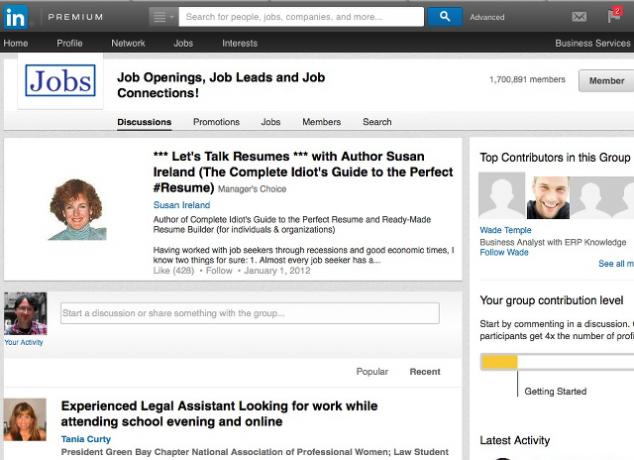This screenshot has width=634, height=460.
Task: Click your own profile photo thumbnail
Action: 25,313
